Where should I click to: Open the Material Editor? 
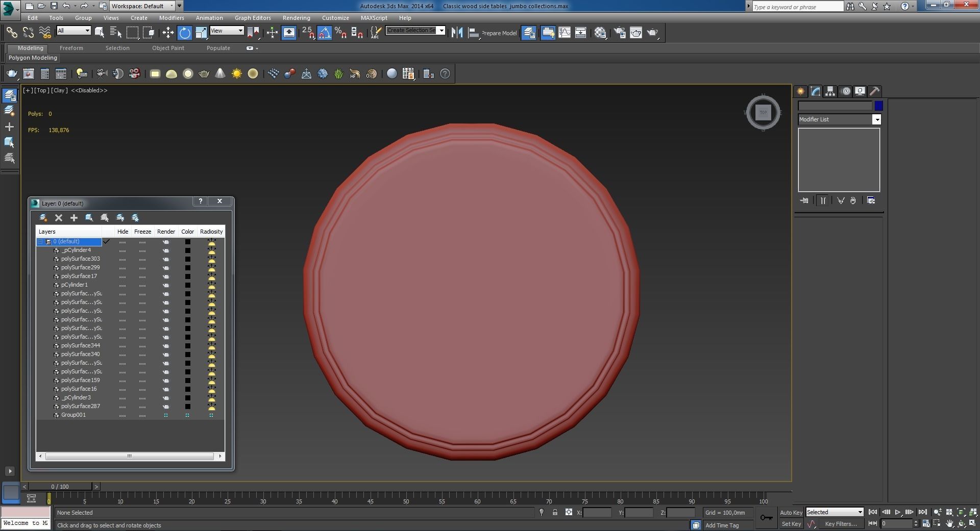point(600,33)
